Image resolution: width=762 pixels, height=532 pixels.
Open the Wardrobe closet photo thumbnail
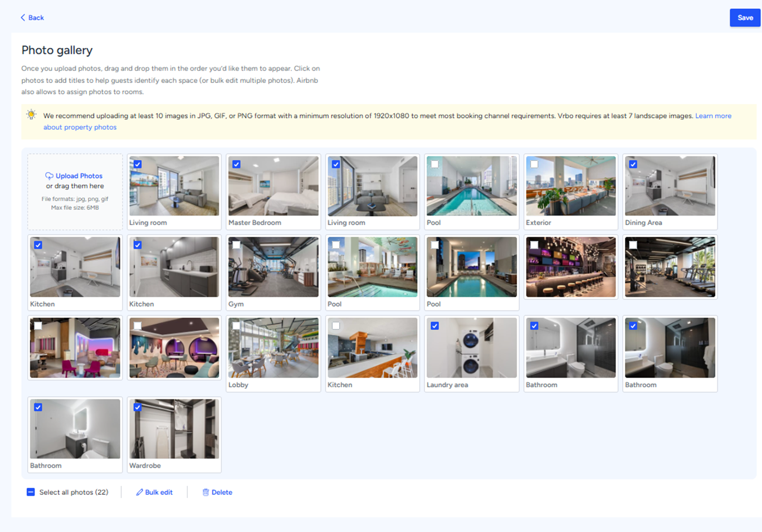(x=174, y=429)
